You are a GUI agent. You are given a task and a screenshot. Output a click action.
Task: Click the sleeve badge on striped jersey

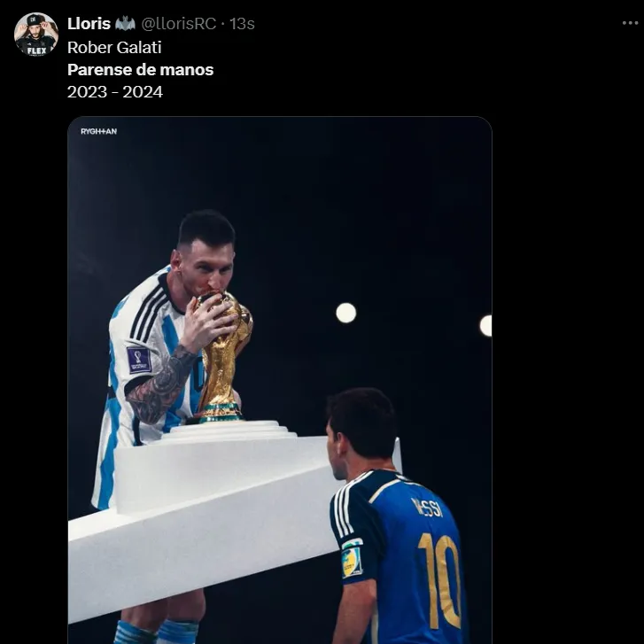[139, 359]
